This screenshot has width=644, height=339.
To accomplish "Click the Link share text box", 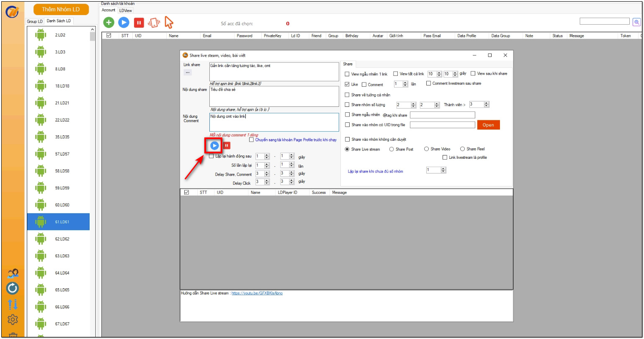I will (x=274, y=72).
